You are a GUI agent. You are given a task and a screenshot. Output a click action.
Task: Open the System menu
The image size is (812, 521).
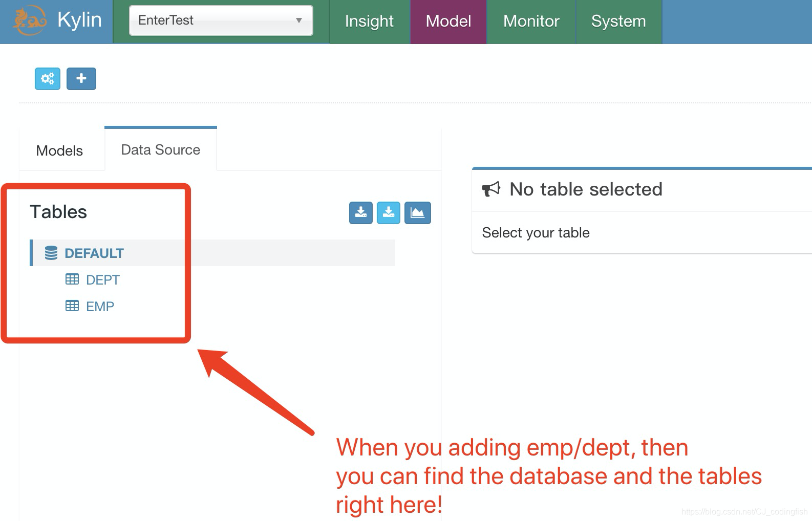click(618, 21)
